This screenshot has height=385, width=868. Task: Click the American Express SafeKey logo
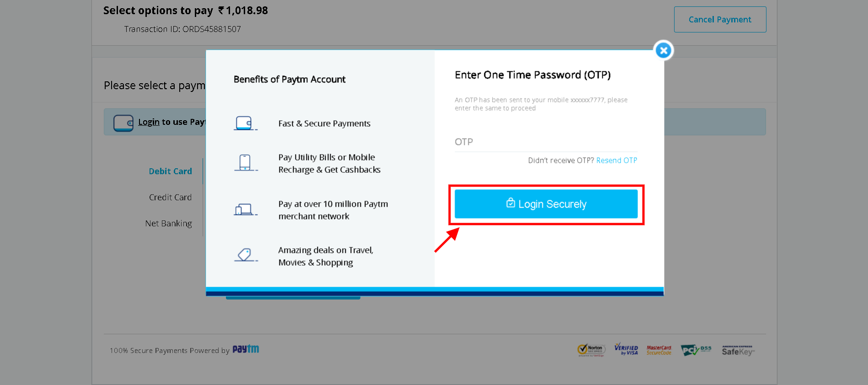pos(738,350)
